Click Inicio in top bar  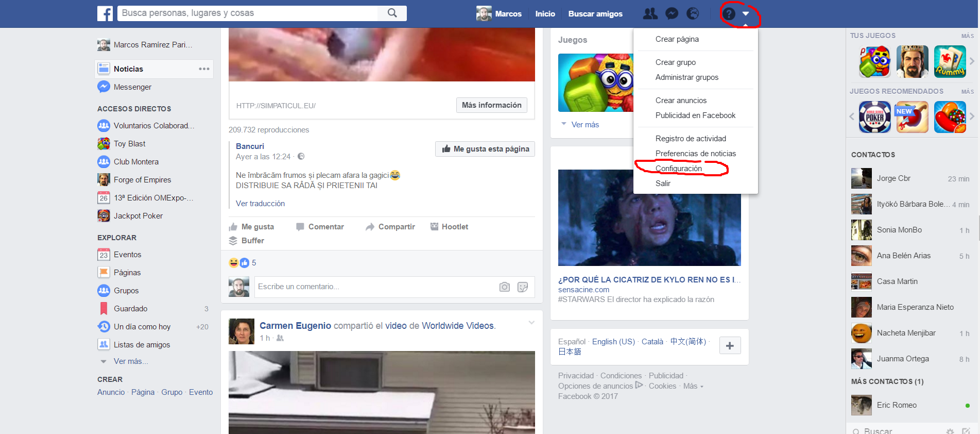click(545, 14)
